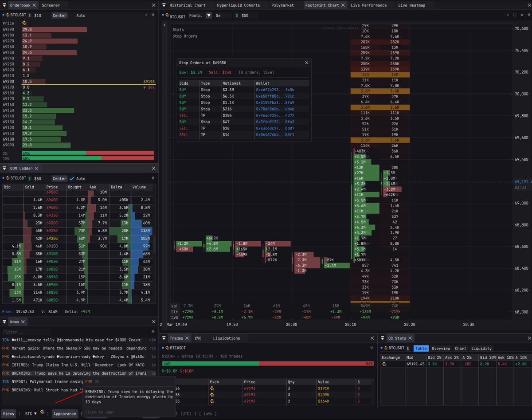The width and height of the screenshot is (532, 420).
Task: Click the buy/sell ratio bar in Trades
Action: tap(268, 363)
